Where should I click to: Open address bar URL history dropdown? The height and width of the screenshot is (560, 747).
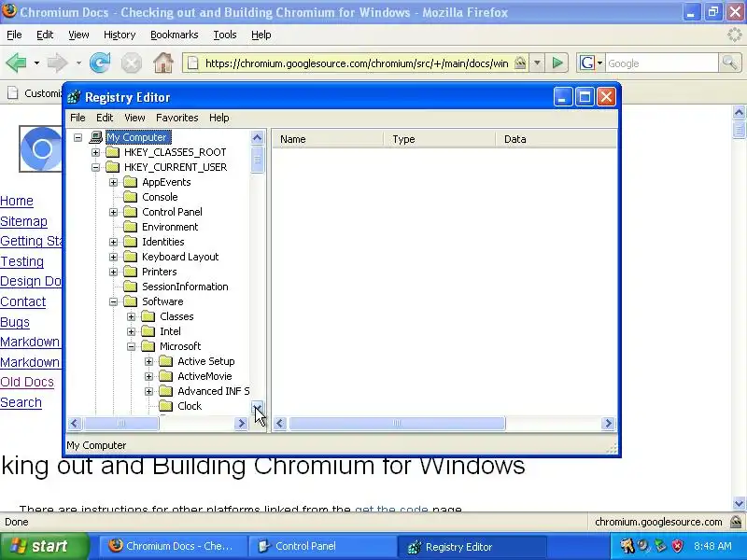tap(537, 63)
